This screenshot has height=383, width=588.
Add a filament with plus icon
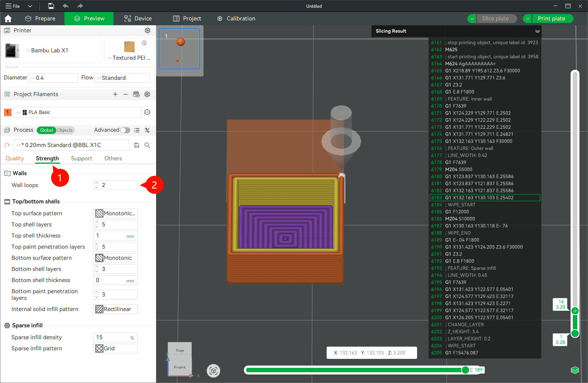tap(115, 94)
